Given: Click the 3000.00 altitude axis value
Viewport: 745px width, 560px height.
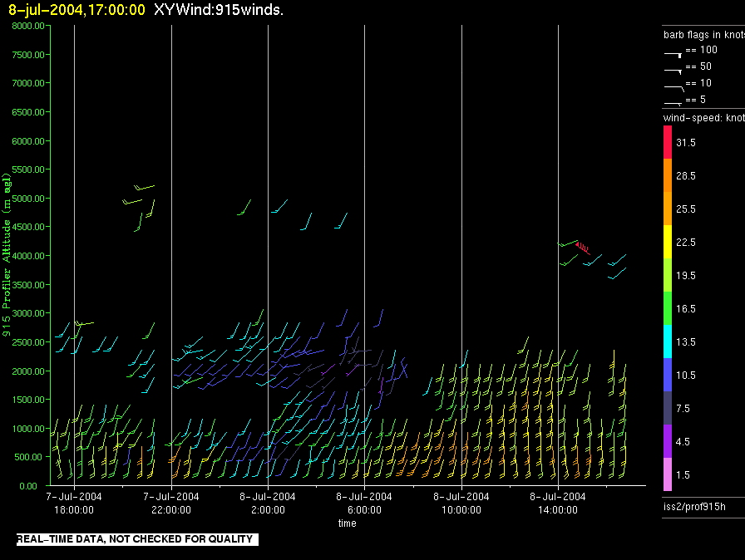Looking at the screenshot, I should pos(28,313).
